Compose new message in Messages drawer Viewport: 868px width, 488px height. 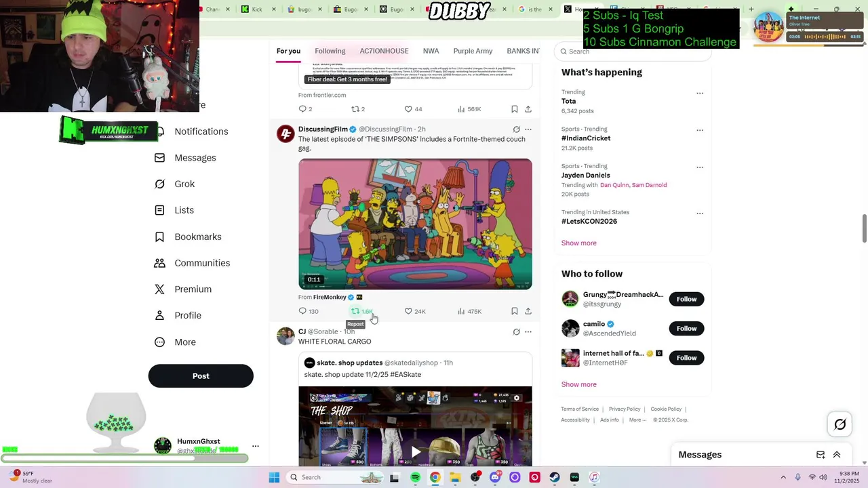coord(821,455)
